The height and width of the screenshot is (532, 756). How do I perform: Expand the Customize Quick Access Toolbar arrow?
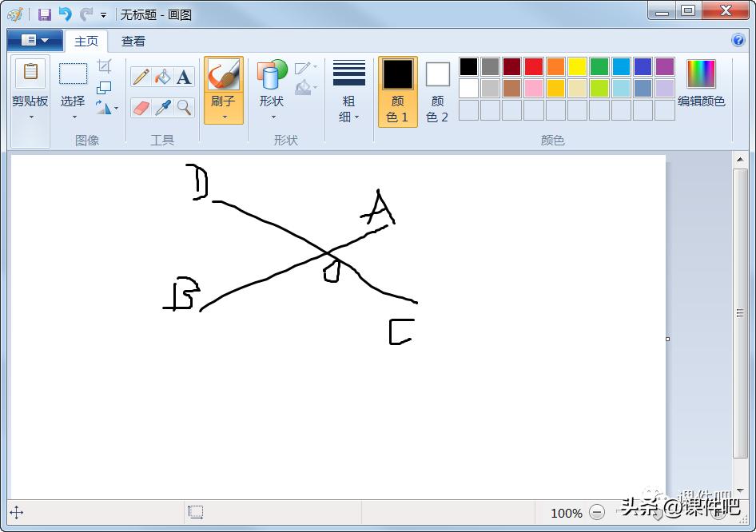point(103,15)
